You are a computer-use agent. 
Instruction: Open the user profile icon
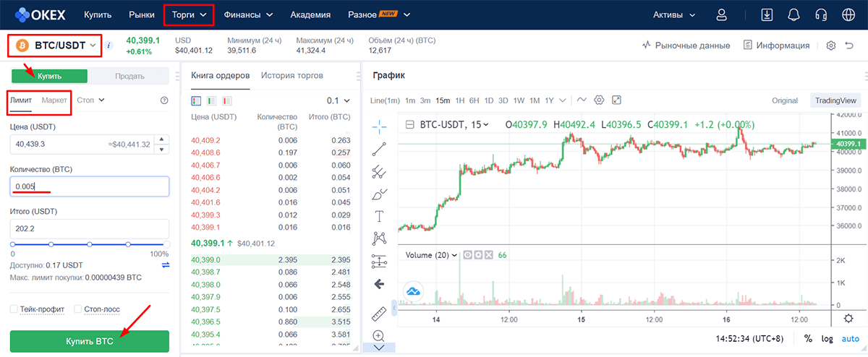[720, 14]
